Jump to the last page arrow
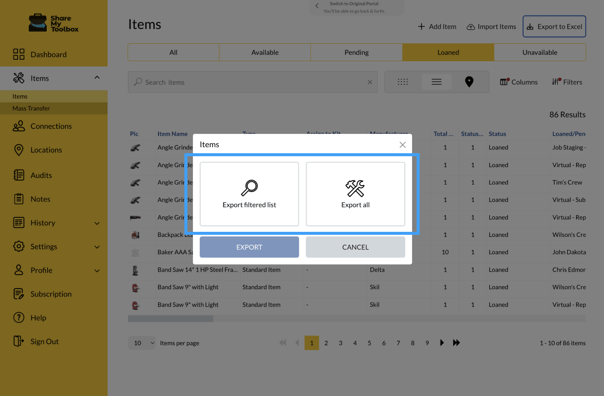Screen dimensions: 604x396 [456, 343]
